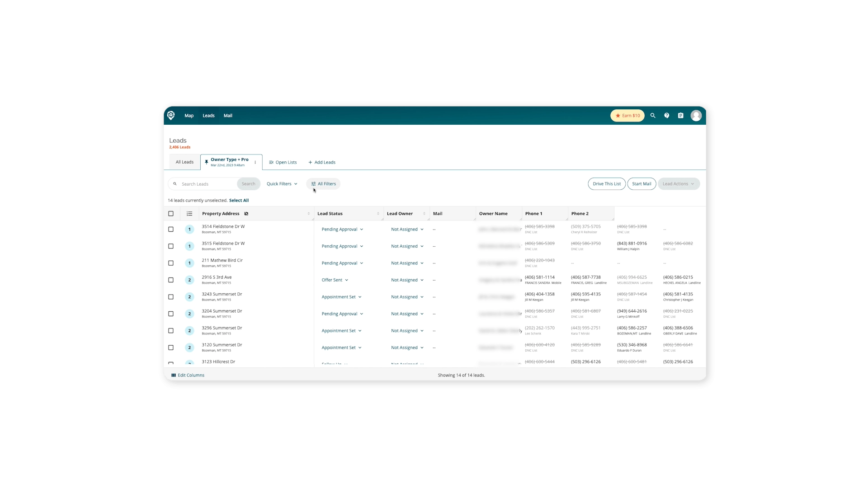Viewport: 868px width, 488px height.
Task: Switch to the All Leads tab
Action: (184, 162)
